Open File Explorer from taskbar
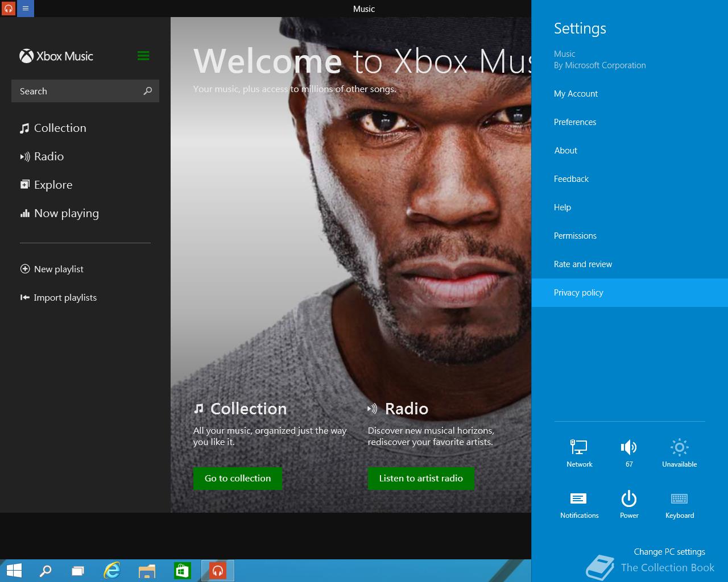The image size is (728, 582). tap(147, 571)
